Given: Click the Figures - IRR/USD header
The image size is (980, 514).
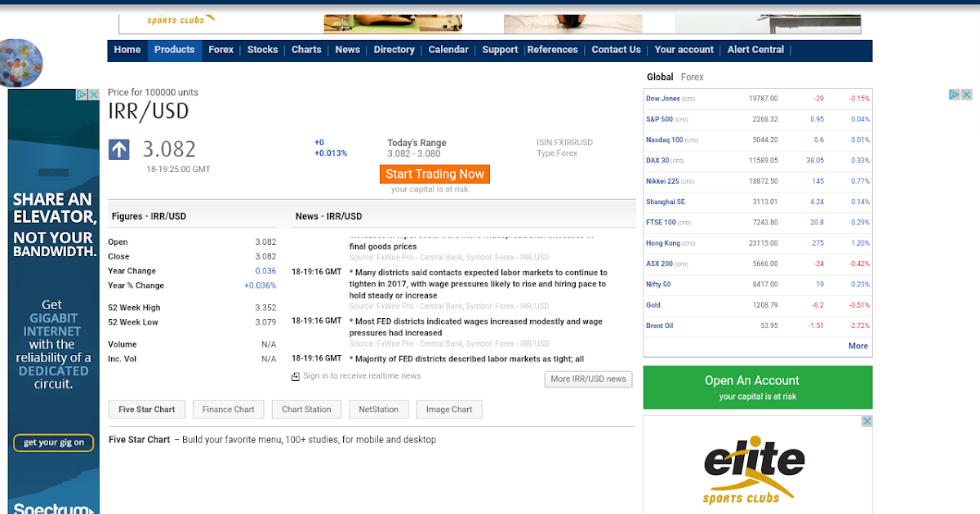Looking at the screenshot, I should [x=149, y=216].
